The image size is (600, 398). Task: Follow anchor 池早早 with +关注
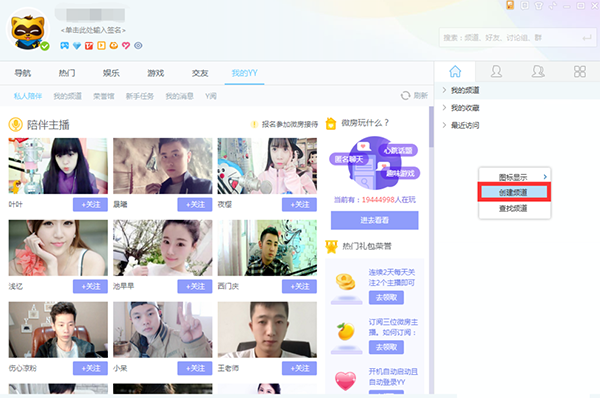pos(195,286)
